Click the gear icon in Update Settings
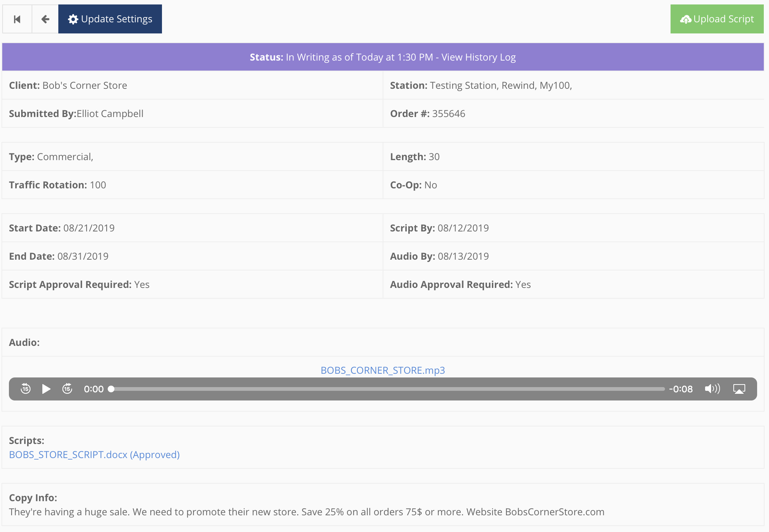This screenshot has width=769, height=532. click(x=73, y=19)
